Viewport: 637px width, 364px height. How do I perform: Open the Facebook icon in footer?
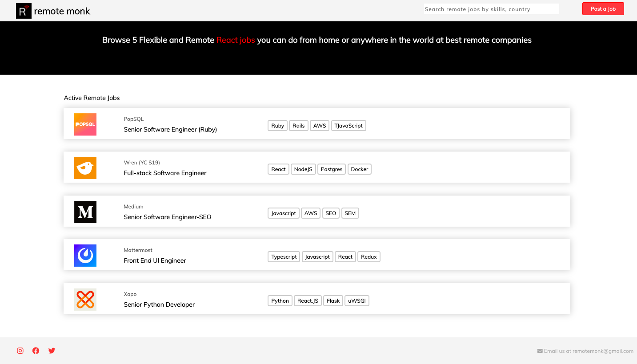[x=36, y=351]
